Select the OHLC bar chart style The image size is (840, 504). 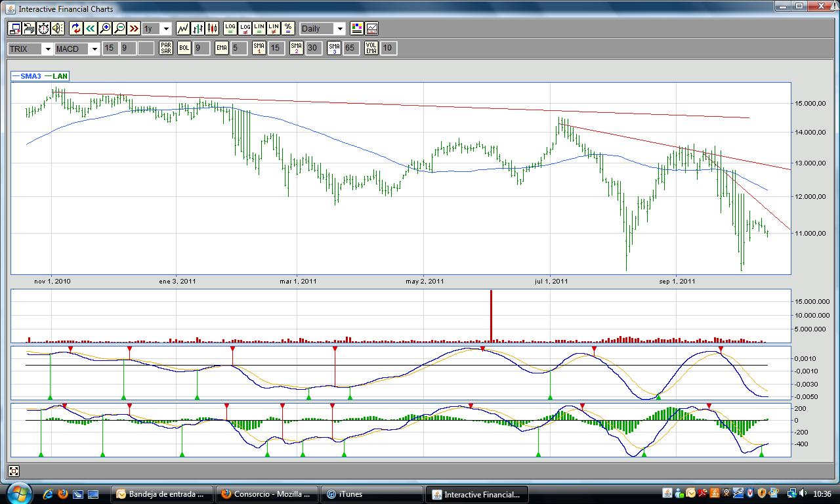(x=198, y=28)
